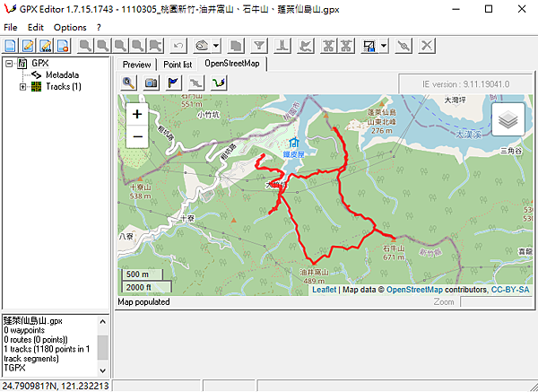Click the funnel filter icon
This screenshot has width=538, height=392.
tap(259, 46)
